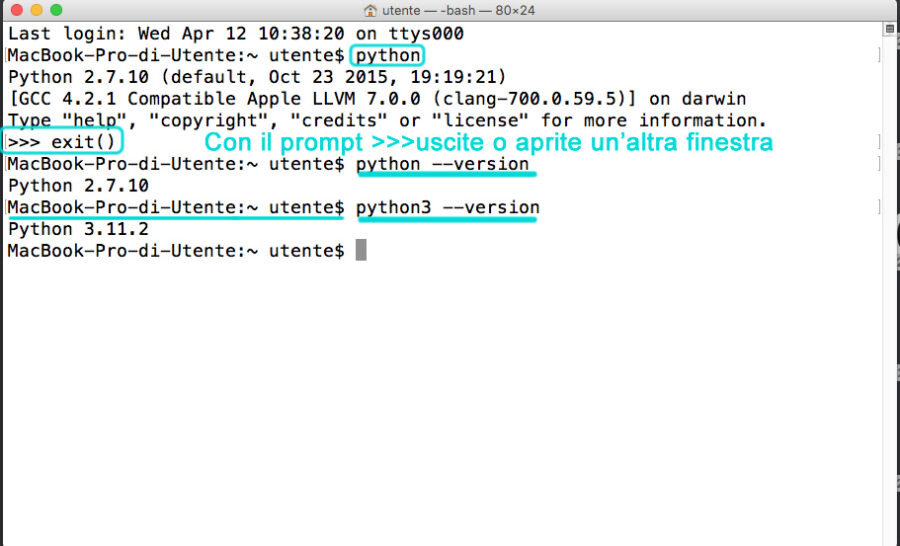The width and height of the screenshot is (900, 546).
Task: Click the split pane icon above scrollbar
Action: point(890,28)
